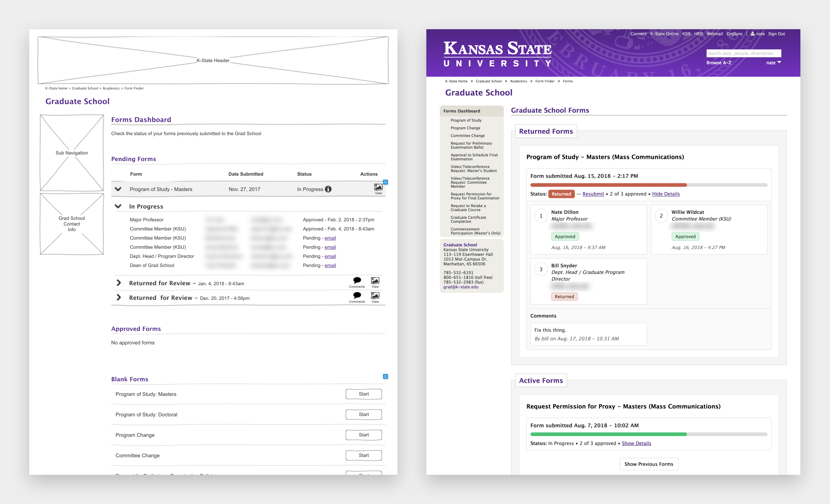Click blue note icon beside Blank Forms heading
Screen dimensions: 830x504
point(385,377)
